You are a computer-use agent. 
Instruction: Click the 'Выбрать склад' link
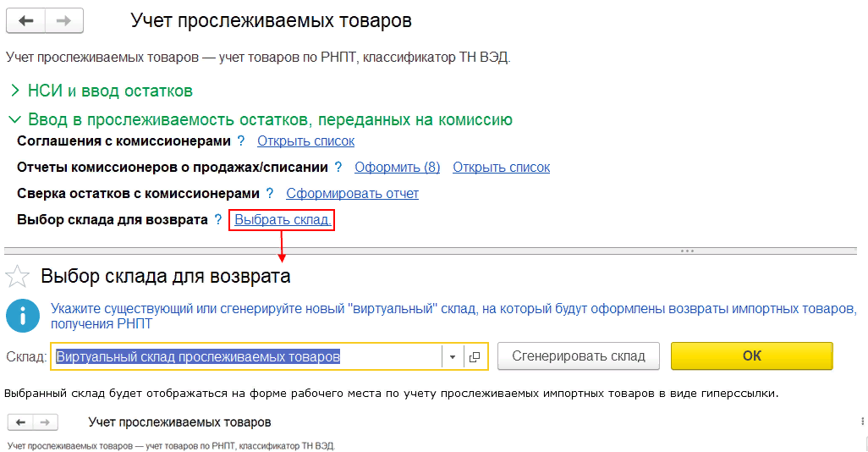[283, 220]
